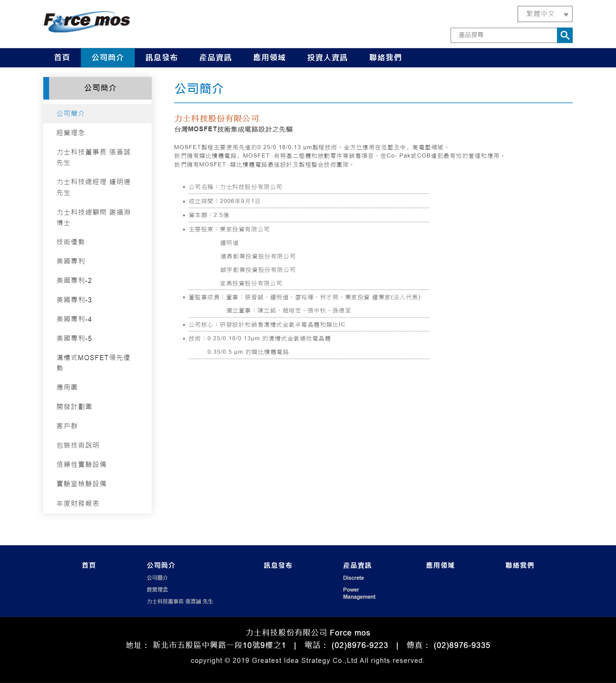The height and width of the screenshot is (683, 616).
Task: Open 信賴性實驗設備 in the sidebar
Action: 98,464
